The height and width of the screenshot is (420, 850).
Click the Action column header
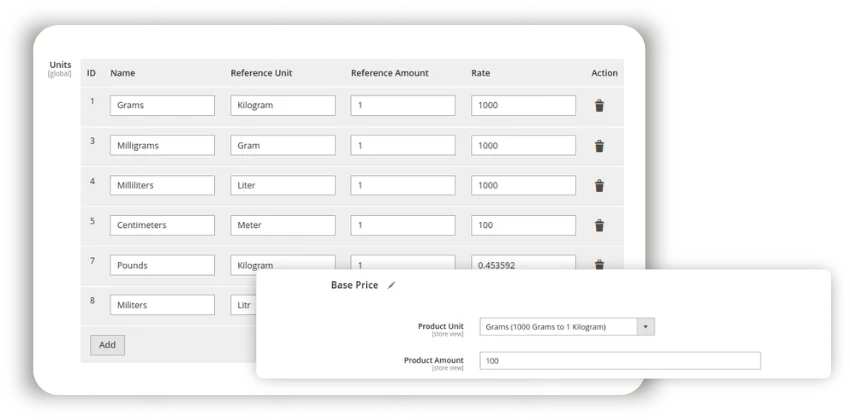point(604,73)
